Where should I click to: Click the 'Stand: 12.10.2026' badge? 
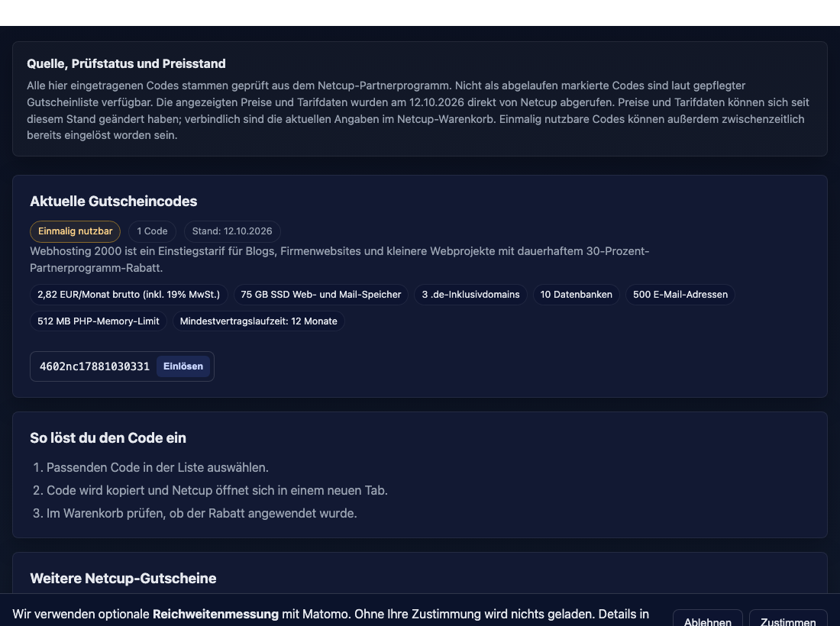(x=232, y=231)
